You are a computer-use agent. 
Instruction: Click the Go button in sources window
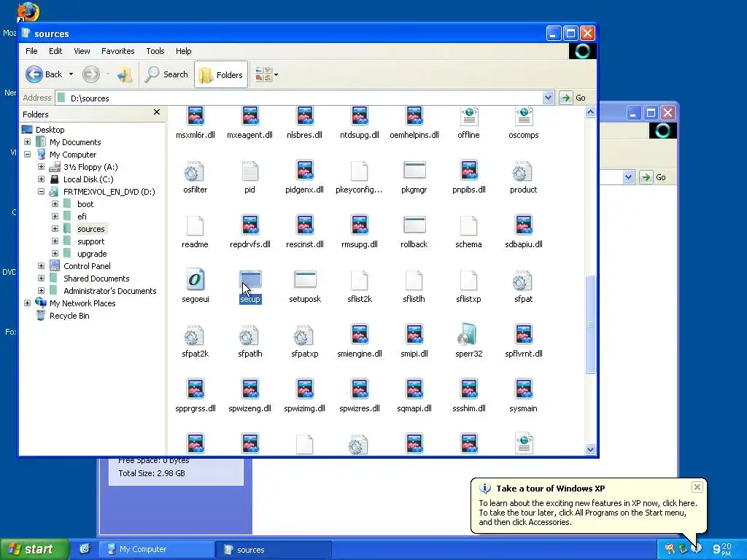pyautogui.click(x=573, y=98)
